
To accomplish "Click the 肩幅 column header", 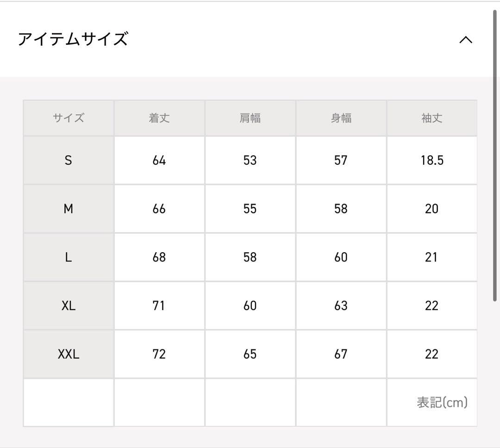I will (x=250, y=118).
